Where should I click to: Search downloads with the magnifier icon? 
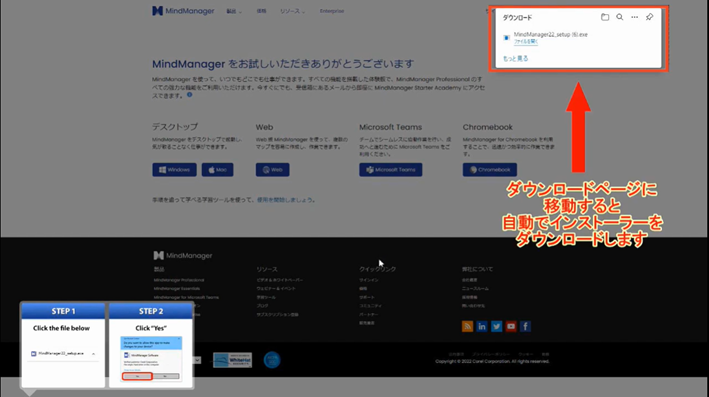point(619,17)
